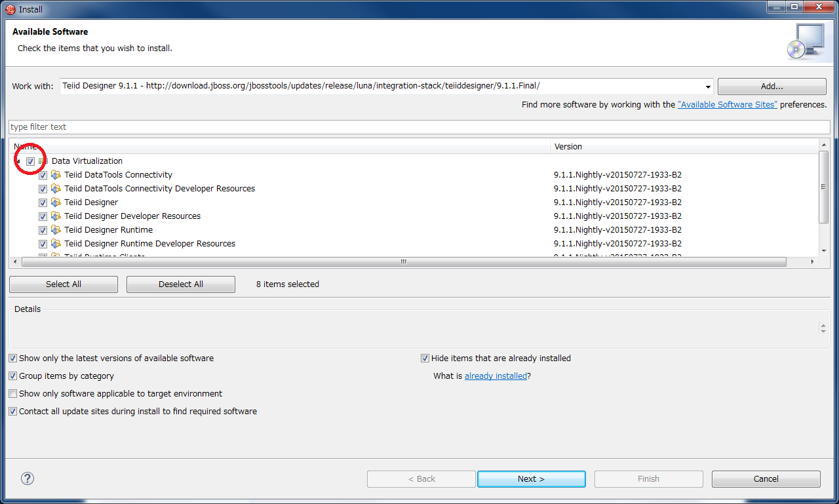Screen dimensions: 839x504
Task: Click the horizontal scrollbar right arrow
Action: click(813, 262)
